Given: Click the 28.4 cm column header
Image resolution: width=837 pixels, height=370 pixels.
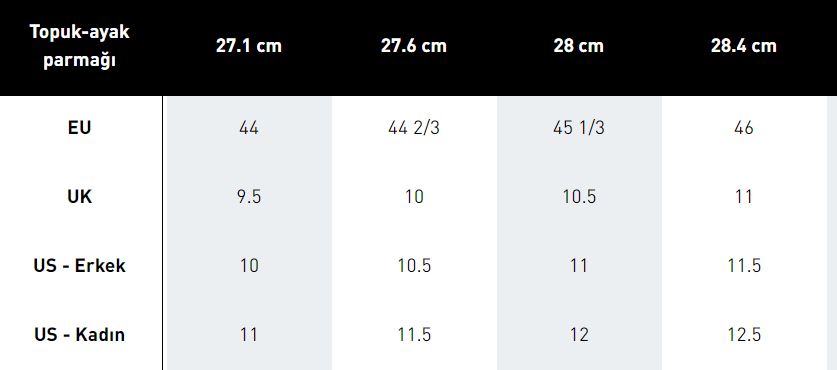Looking at the screenshot, I should click(744, 46).
